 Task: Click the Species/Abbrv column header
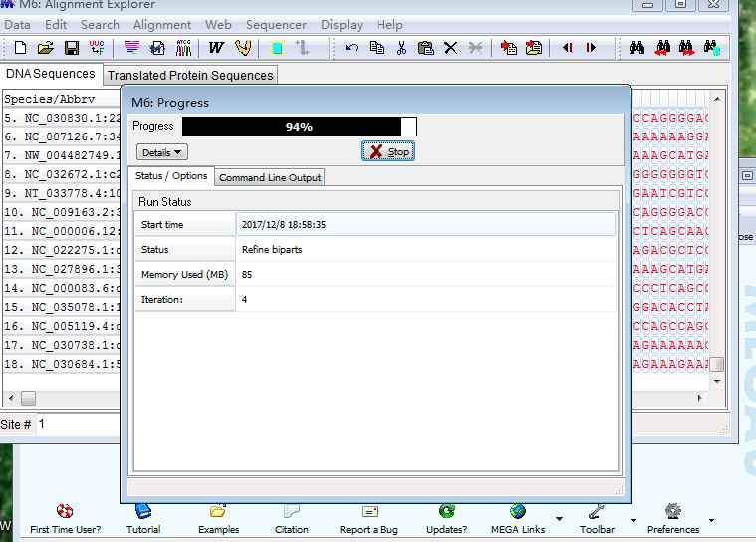pyautogui.click(x=61, y=99)
